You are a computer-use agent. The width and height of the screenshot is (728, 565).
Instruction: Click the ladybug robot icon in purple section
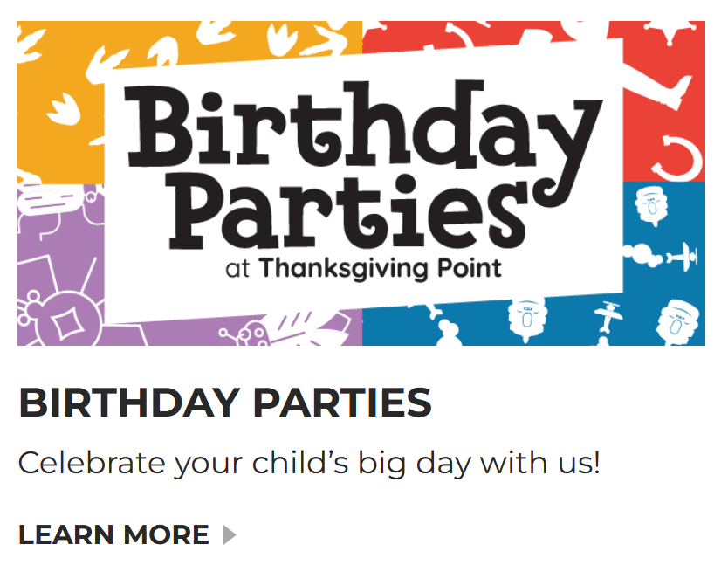point(245,333)
